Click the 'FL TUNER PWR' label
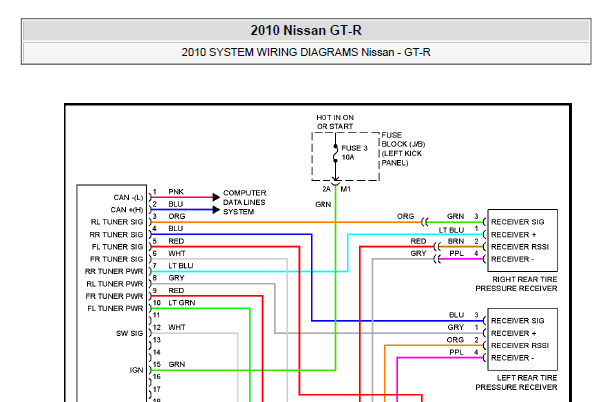 point(115,309)
